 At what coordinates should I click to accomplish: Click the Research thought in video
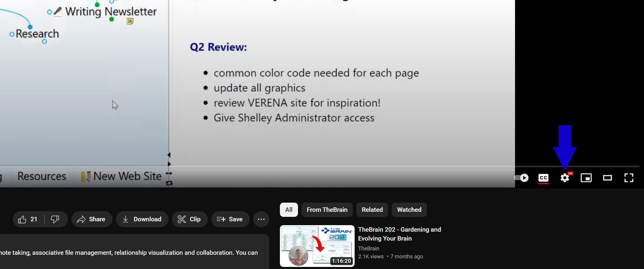coord(37,34)
